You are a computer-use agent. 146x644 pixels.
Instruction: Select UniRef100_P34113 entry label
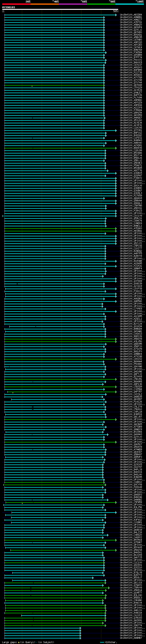click(x=131, y=291)
